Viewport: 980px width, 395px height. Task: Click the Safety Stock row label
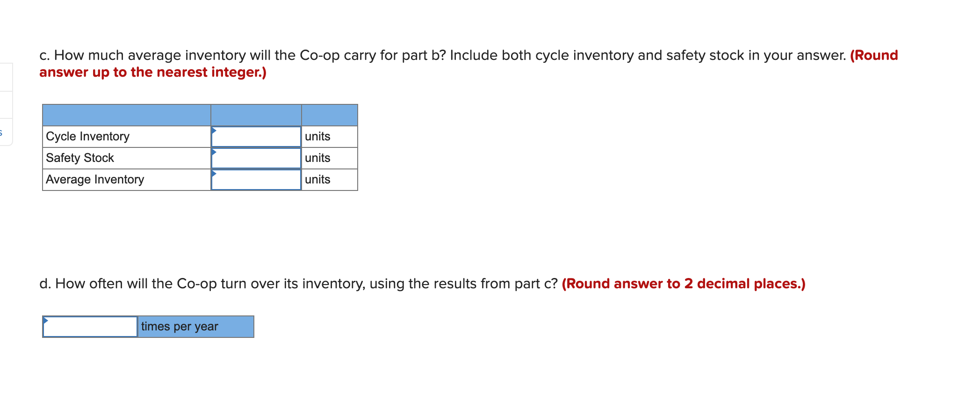click(79, 158)
